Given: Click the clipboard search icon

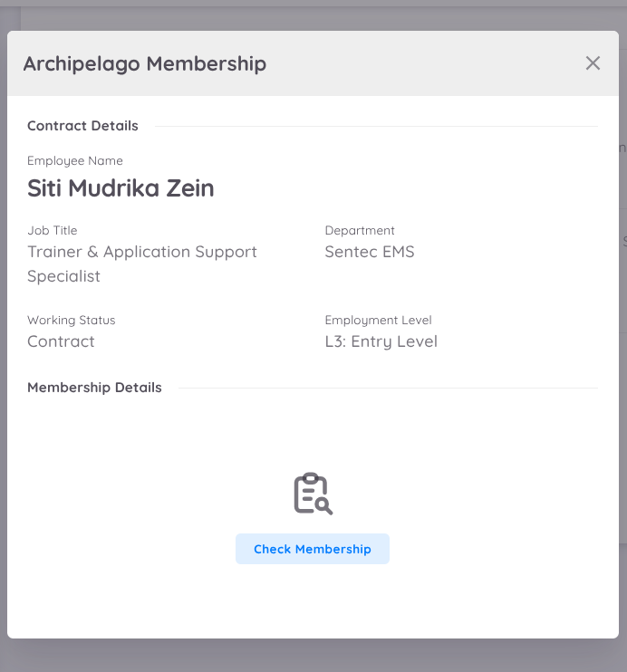Looking at the screenshot, I should pos(313,494).
